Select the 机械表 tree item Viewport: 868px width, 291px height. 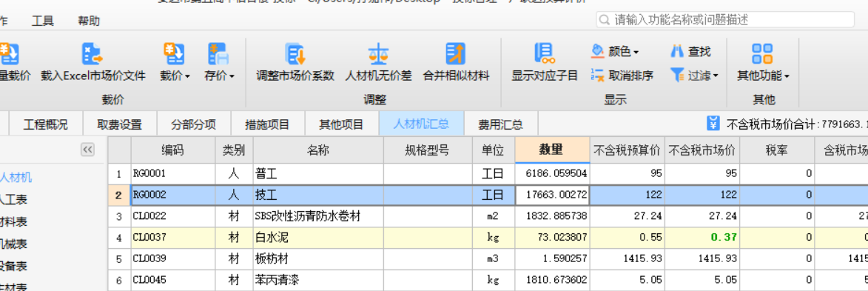[x=14, y=244]
